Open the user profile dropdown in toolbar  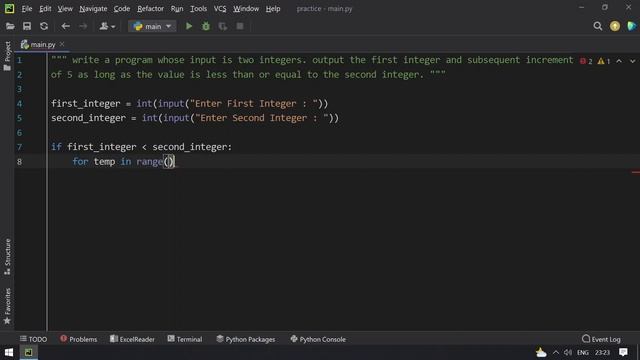coord(107,27)
